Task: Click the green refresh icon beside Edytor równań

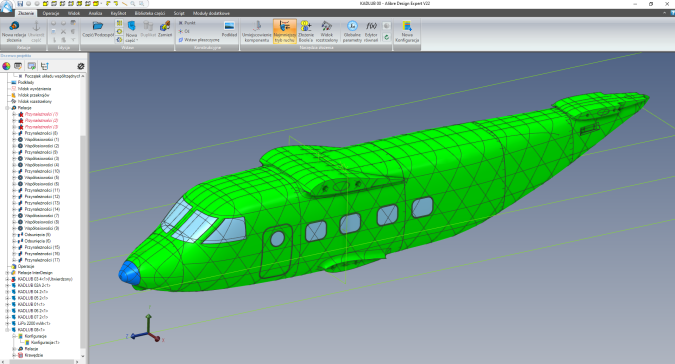Action: (x=387, y=37)
